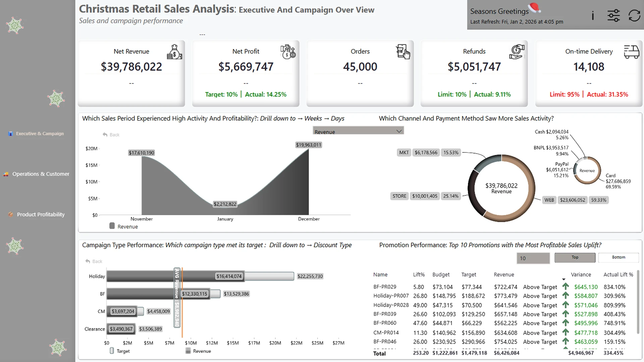Click the On-time Delivery truck icon

(631, 52)
